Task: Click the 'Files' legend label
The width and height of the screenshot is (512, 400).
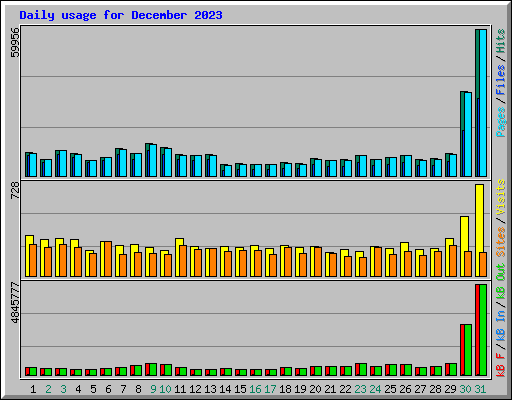Action: (x=501, y=79)
